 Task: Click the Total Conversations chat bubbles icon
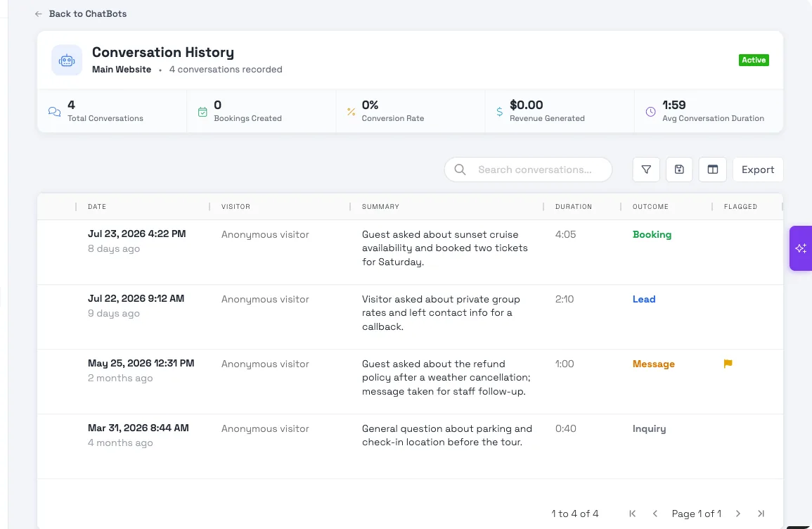pos(54,111)
